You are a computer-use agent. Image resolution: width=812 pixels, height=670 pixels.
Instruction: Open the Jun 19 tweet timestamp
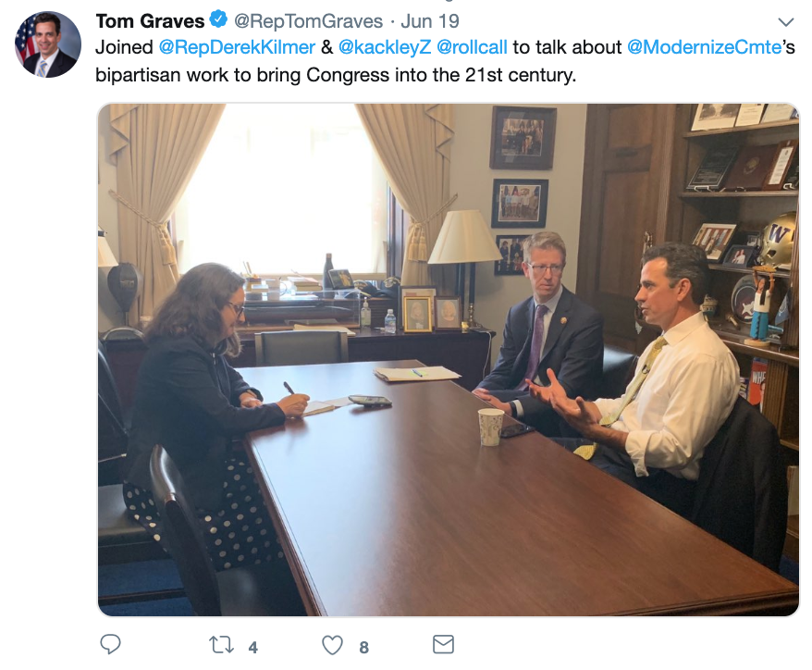pyautogui.click(x=430, y=21)
